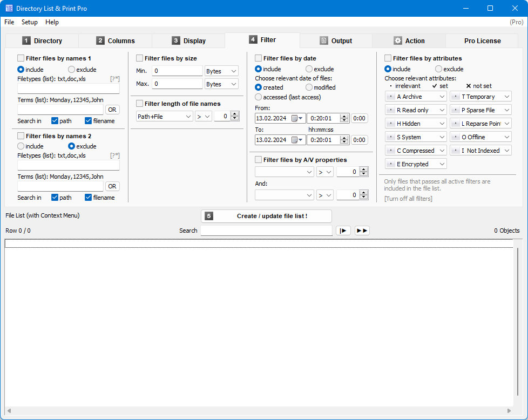528x420 pixels.
Task: Click the file name length spinner arrows
Action: (235, 116)
